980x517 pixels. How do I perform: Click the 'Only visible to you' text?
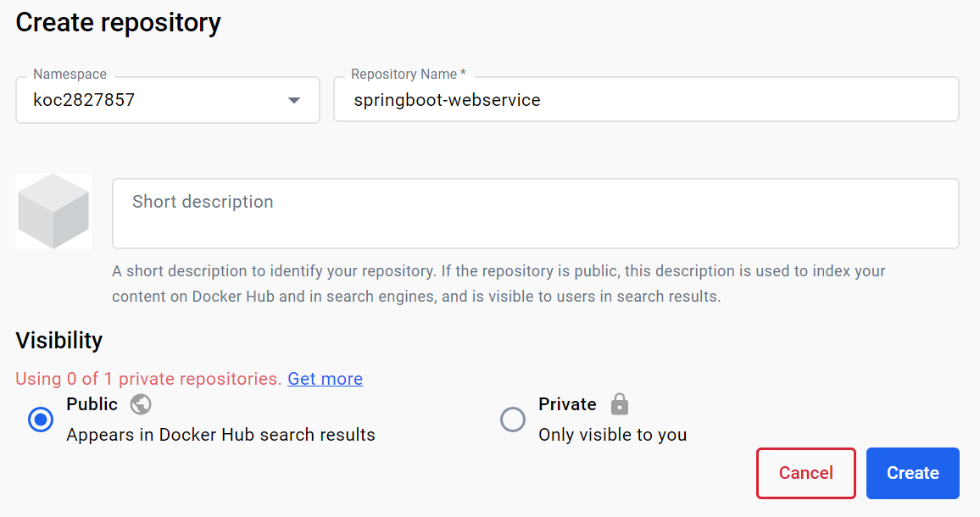pos(612,435)
